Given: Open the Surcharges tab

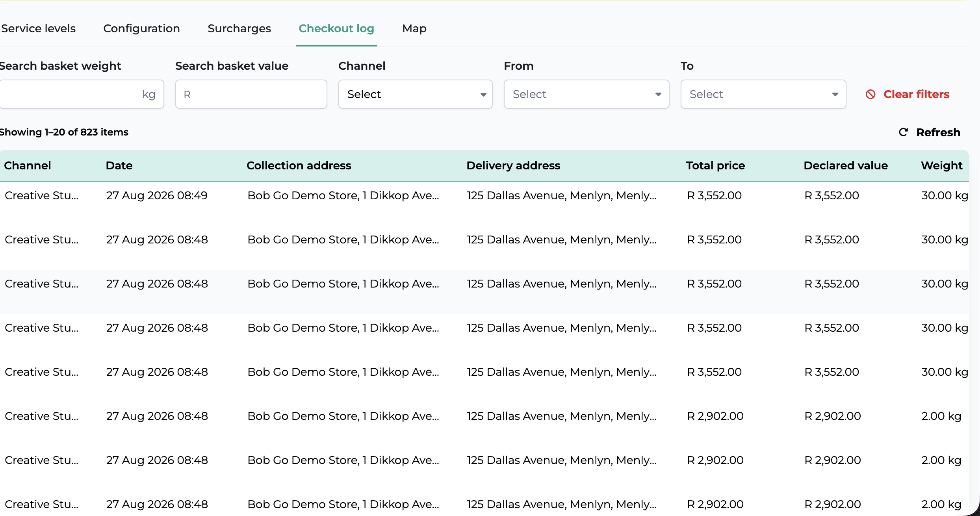Looking at the screenshot, I should 239,28.
